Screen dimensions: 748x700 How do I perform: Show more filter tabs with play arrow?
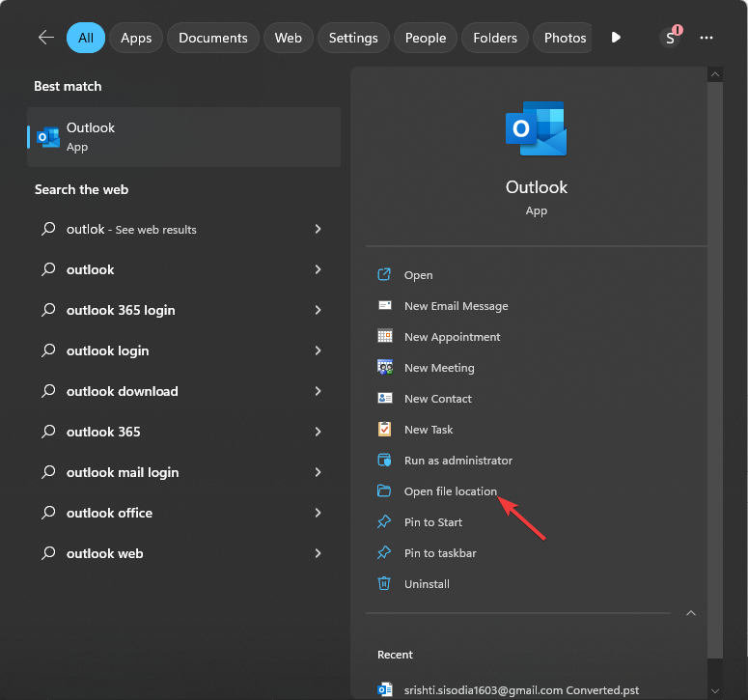(616, 38)
